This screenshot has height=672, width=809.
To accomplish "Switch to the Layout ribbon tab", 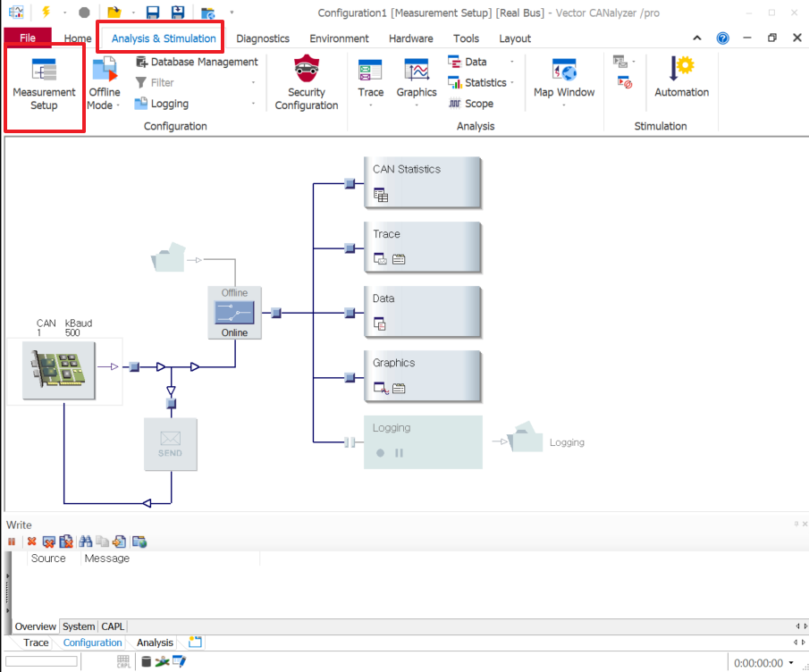I will click(514, 38).
